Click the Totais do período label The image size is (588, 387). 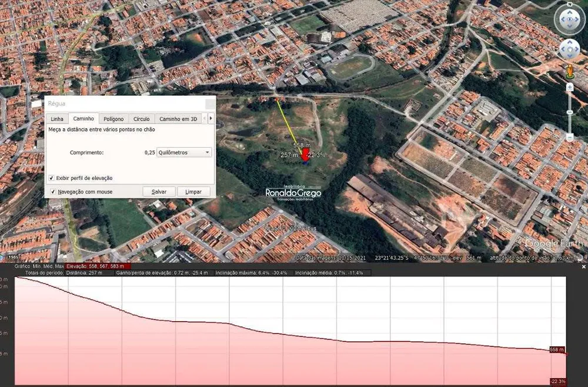(45, 273)
